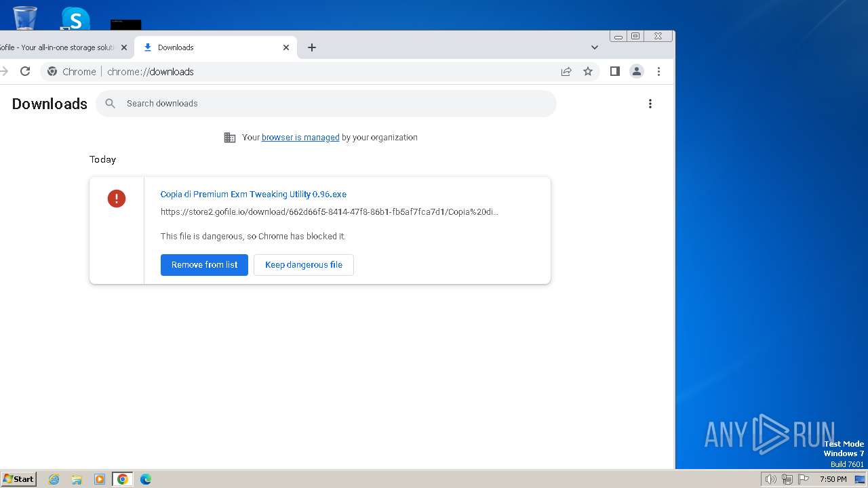
Task: Click the network tray icon
Action: pyautogui.click(x=787, y=479)
